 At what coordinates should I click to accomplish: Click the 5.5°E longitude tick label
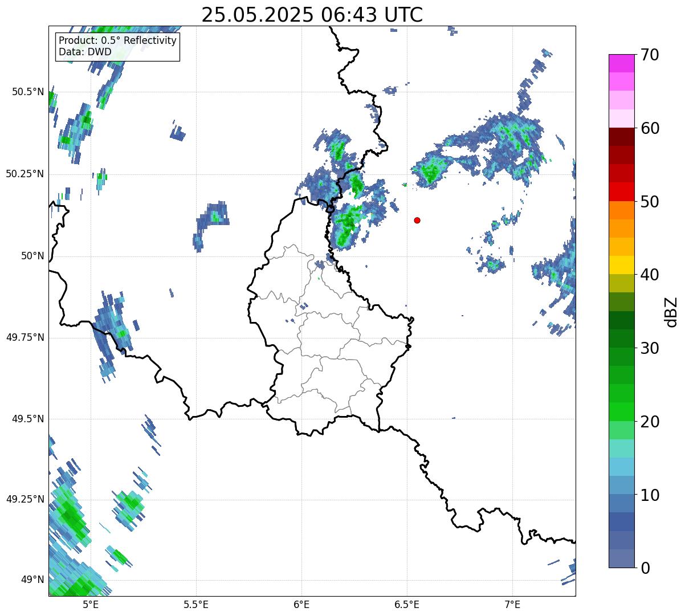tap(196, 605)
